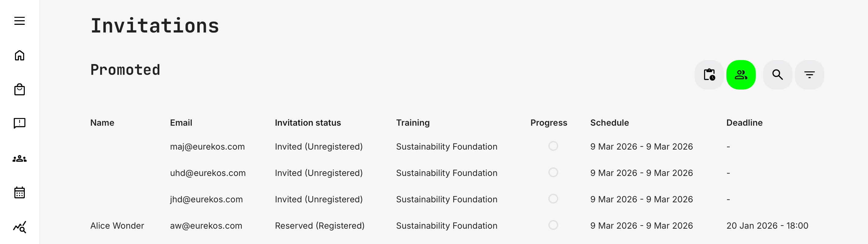Open the groups sidebar icon
Viewport: 868px width, 244px height.
(x=20, y=158)
